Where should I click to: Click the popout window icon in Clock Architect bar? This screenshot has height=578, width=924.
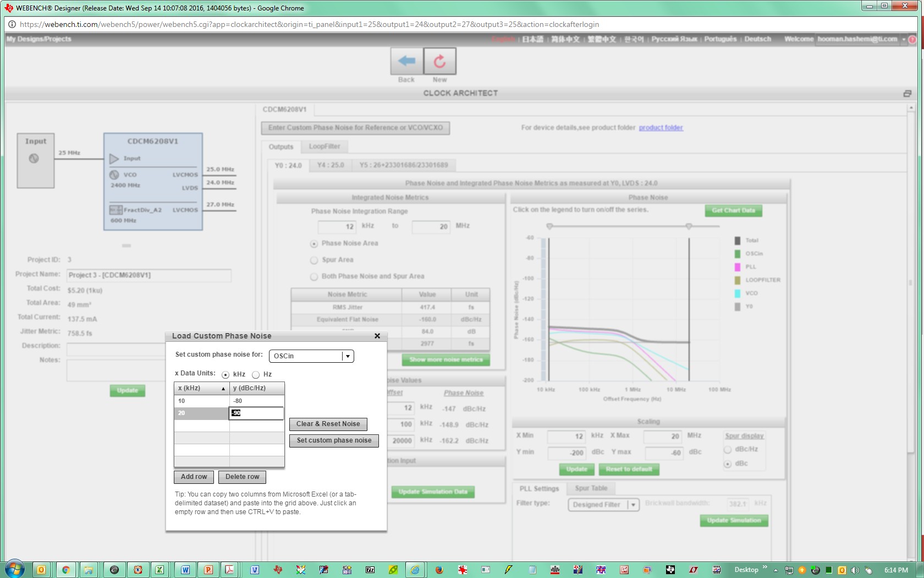(907, 94)
